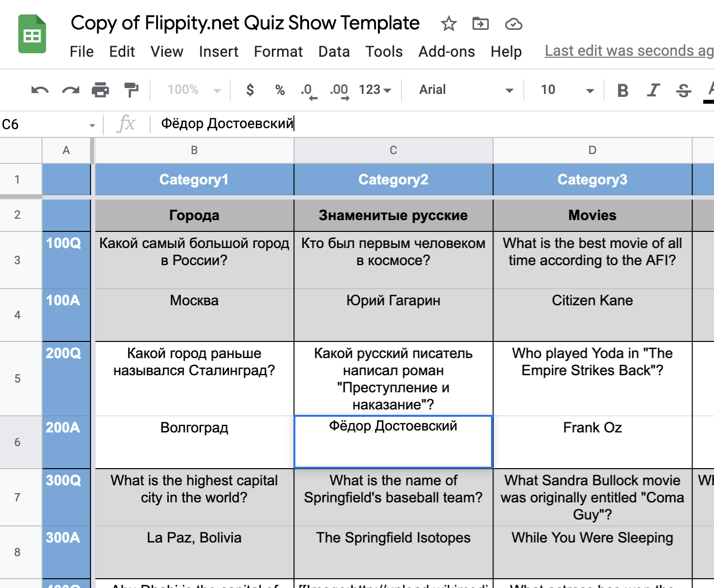Click the Redo icon

(x=70, y=90)
